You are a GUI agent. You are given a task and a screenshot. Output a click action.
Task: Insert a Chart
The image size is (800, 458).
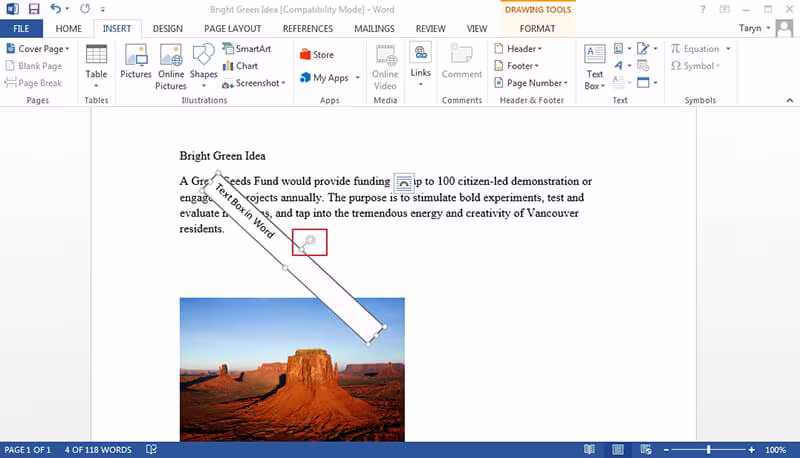[240, 66]
